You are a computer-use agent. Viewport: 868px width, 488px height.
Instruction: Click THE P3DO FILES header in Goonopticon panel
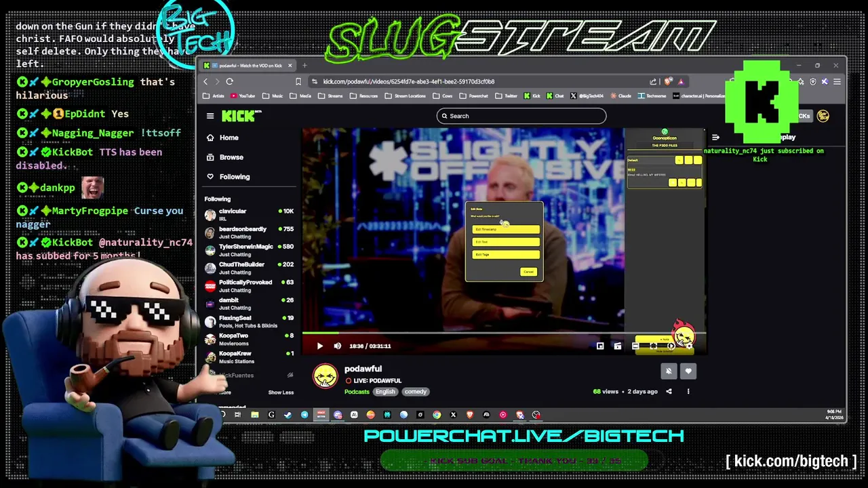pyautogui.click(x=665, y=146)
